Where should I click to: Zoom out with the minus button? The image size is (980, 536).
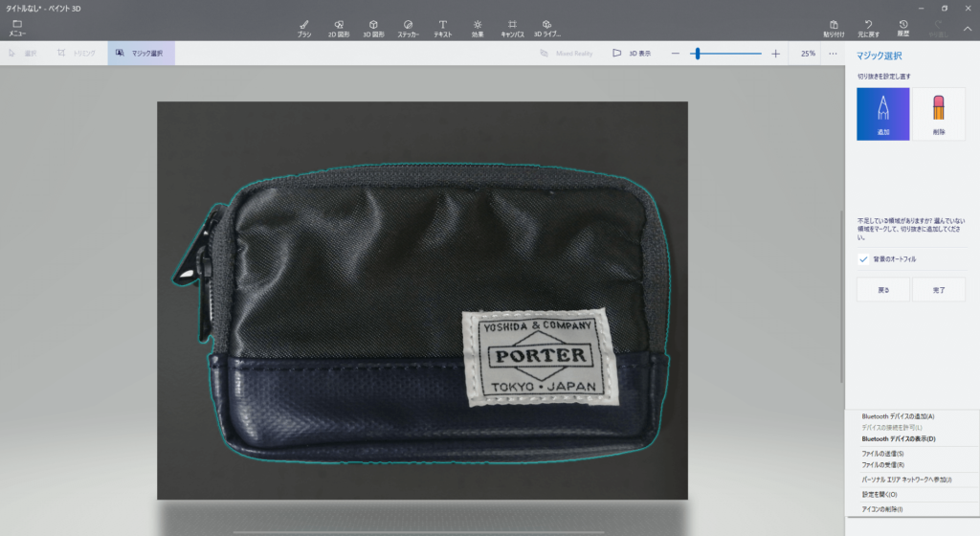675,54
